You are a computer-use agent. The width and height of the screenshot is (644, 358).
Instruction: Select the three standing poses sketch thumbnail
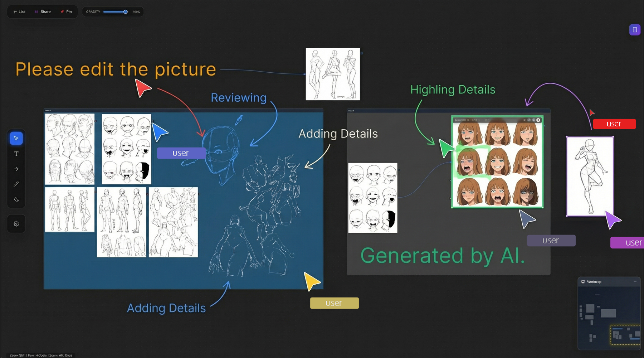tap(333, 74)
